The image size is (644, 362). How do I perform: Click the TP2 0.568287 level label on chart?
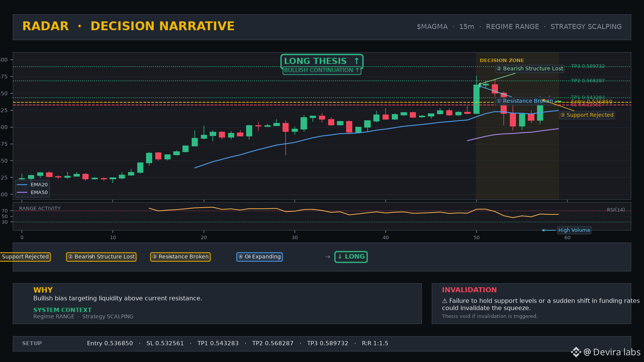pos(588,81)
